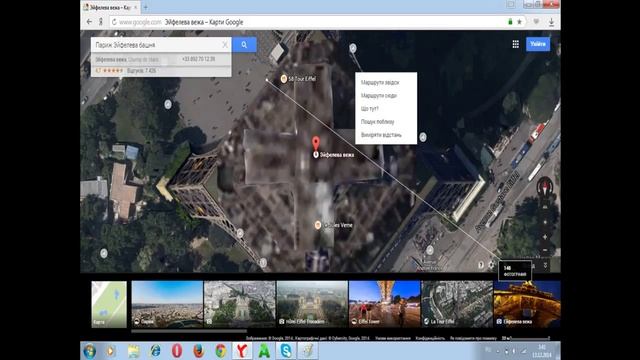
Task: Open the Париж panorama thumbnail
Action: point(167,304)
